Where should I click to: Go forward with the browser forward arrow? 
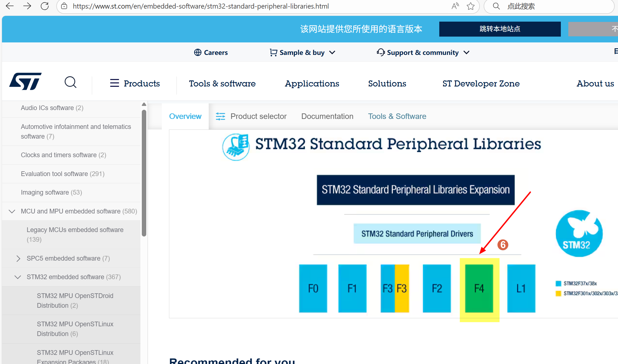(x=27, y=6)
